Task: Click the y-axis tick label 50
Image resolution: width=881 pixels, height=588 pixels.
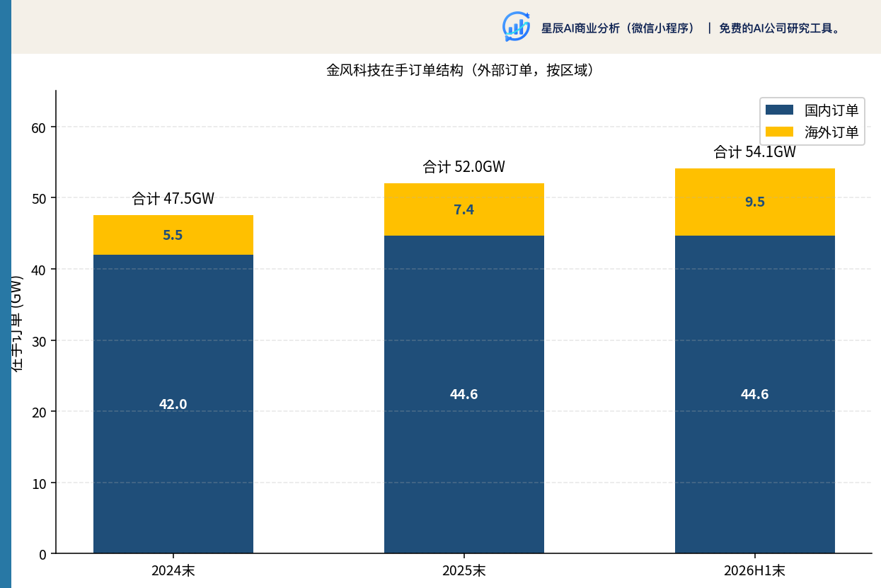Action: 38,199
